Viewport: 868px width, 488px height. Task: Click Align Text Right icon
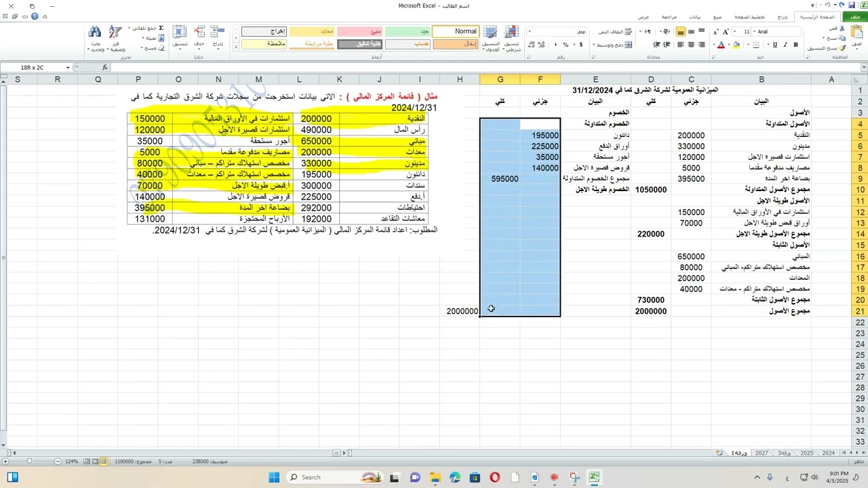(702, 45)
